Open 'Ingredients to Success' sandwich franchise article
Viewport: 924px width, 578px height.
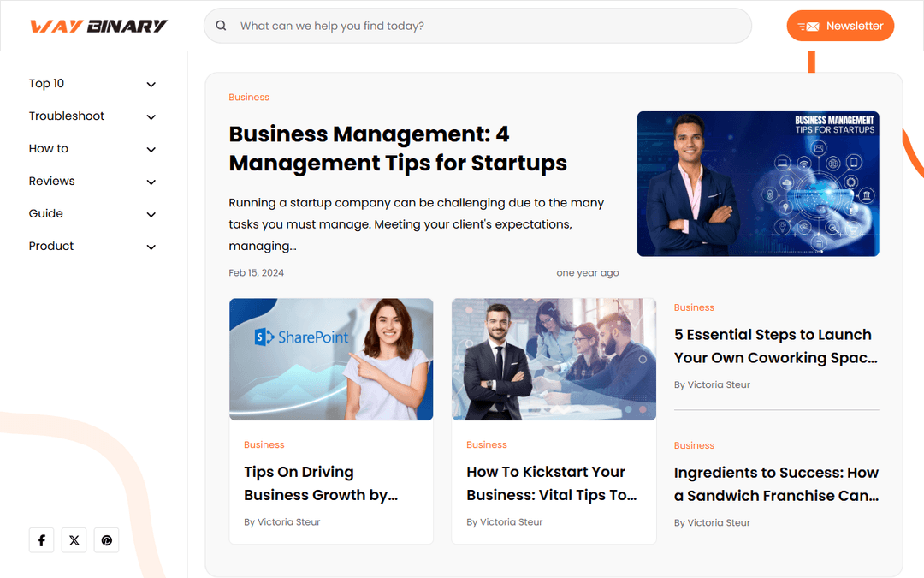point(776,484)
